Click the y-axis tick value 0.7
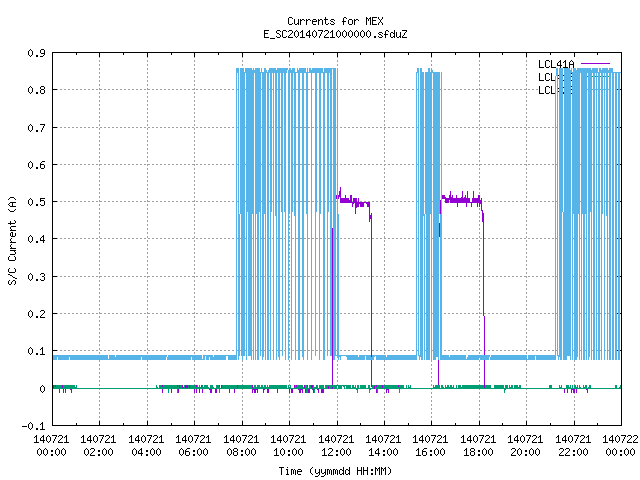 tap(37, 128)
